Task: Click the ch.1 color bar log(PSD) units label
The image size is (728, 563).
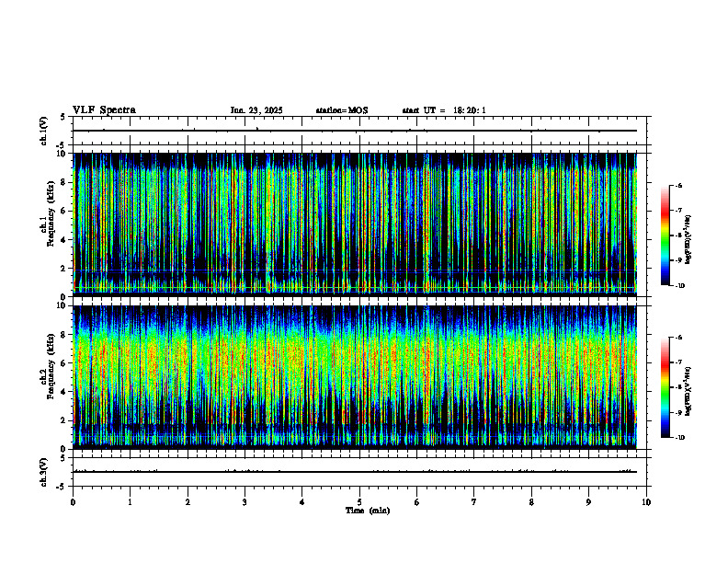Action: click(x=688, y=239)
